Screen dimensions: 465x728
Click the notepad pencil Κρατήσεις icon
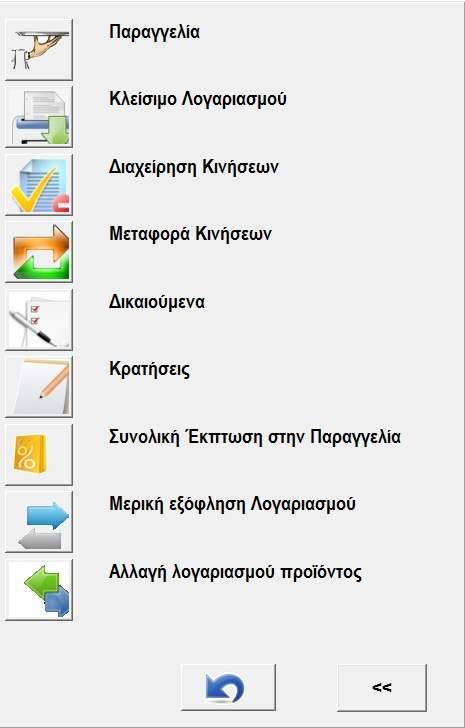tap(39, 387)
